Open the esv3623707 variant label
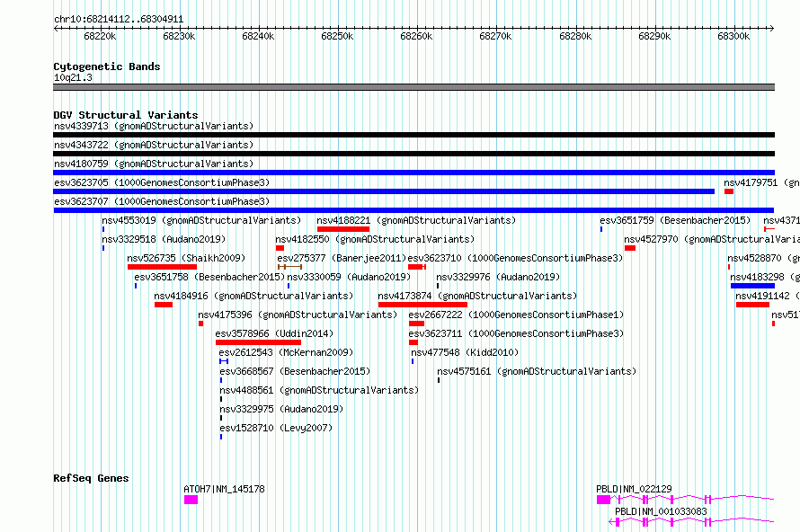Screen dimensions: 800x532 point(162,201)
